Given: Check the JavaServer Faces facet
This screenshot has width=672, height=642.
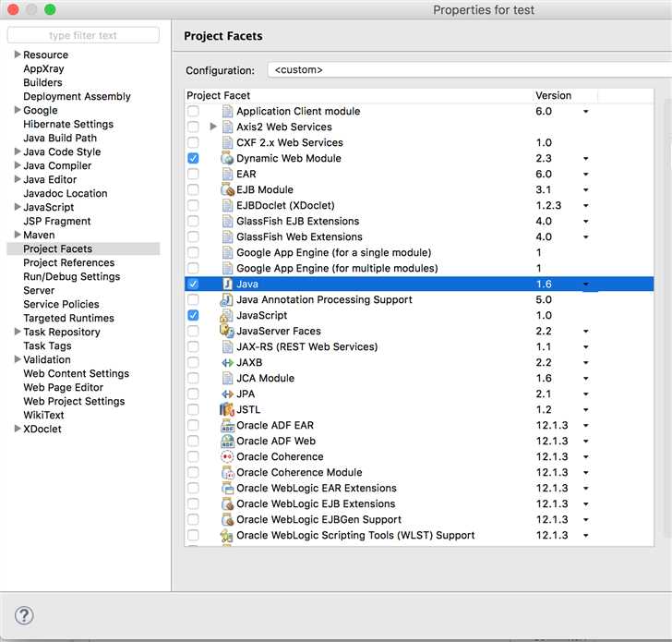Looking at the screenshot, I should coord(193,331).
